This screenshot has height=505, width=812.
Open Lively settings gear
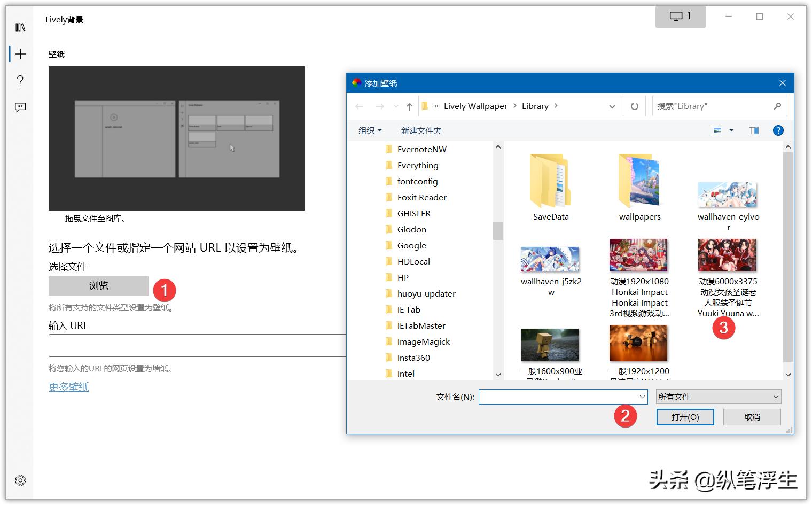coord(20,480)
